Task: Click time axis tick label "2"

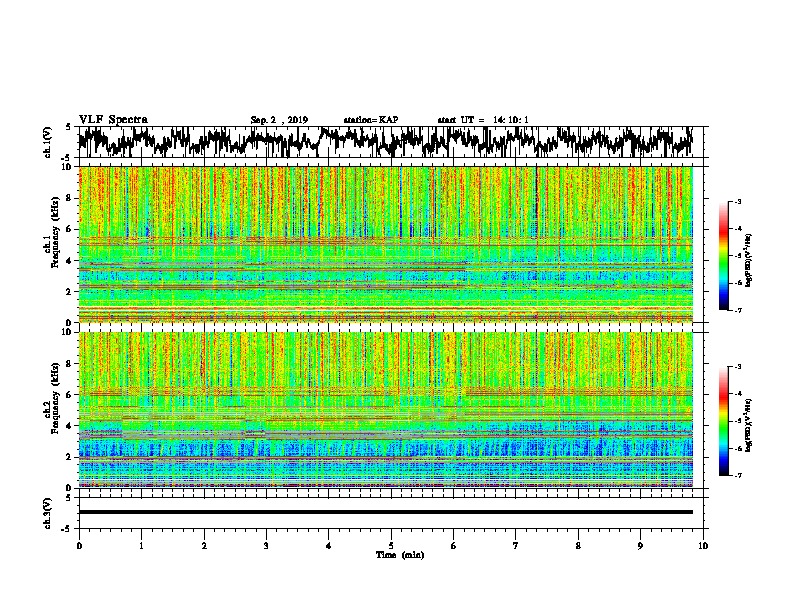Action: pos(204,546)
